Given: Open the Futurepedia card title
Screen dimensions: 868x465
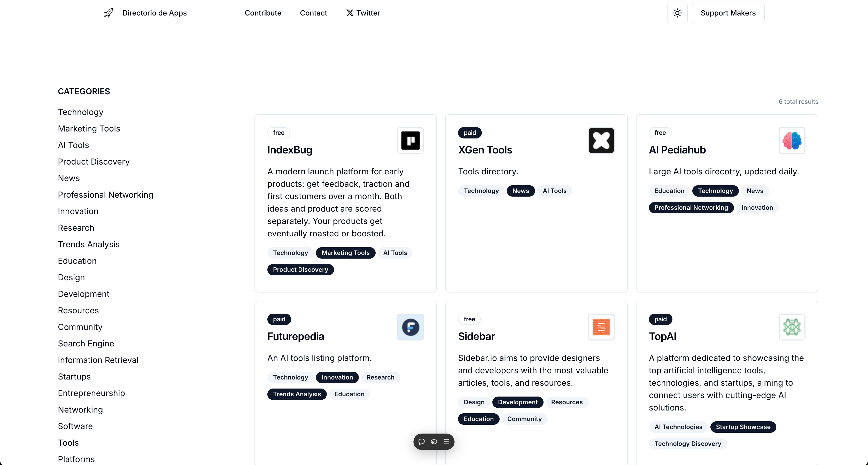Looking at the screenshot, I should pyautogui.click(x=296, y=336).
